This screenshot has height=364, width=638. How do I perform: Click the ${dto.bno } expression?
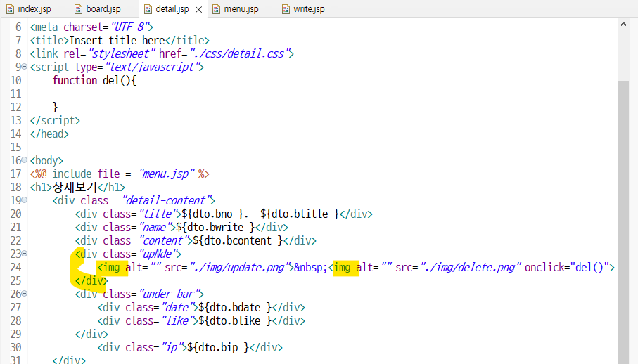[x=212, y=214]
